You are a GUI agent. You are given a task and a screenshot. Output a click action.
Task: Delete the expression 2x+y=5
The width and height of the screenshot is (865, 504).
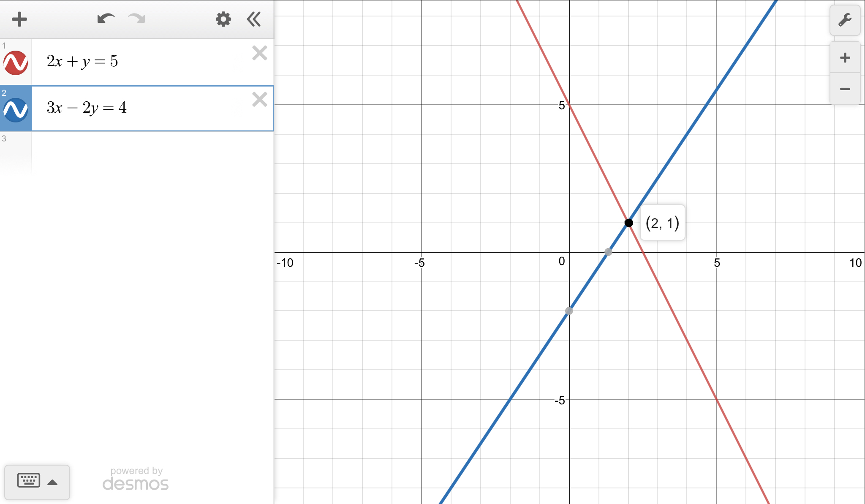coord(259,53)
